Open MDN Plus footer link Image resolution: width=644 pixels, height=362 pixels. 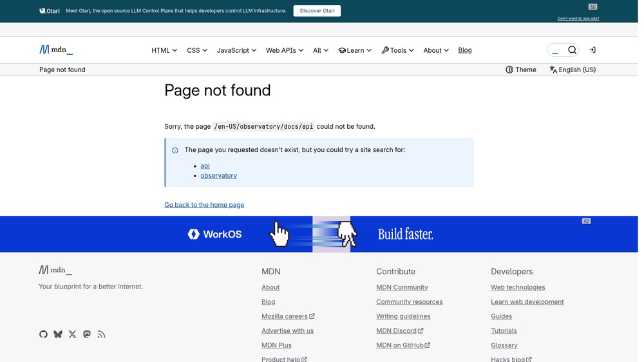(276, 345)
